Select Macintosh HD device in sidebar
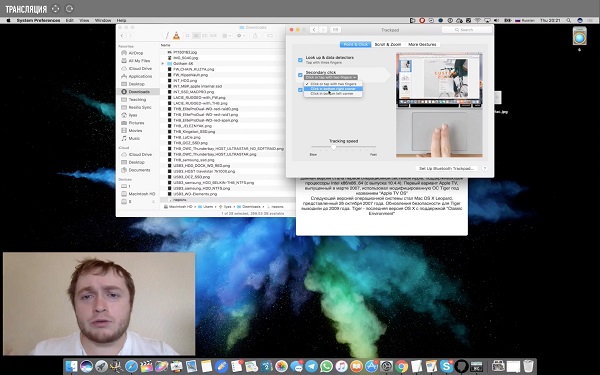Image resolution: width=600 pixels, height=375 pixels. [x=142, y=194]
